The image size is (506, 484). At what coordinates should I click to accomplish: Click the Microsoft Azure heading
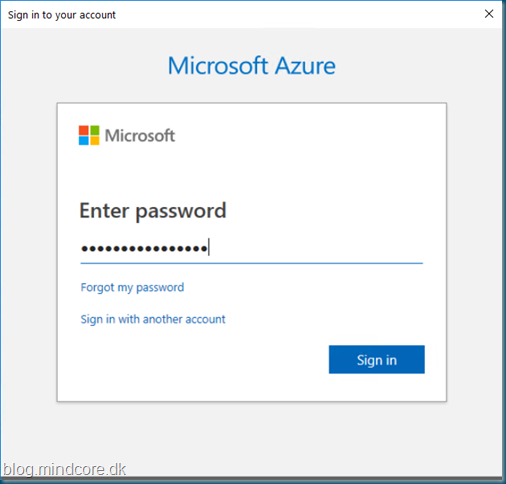click(x=252, y=66)
